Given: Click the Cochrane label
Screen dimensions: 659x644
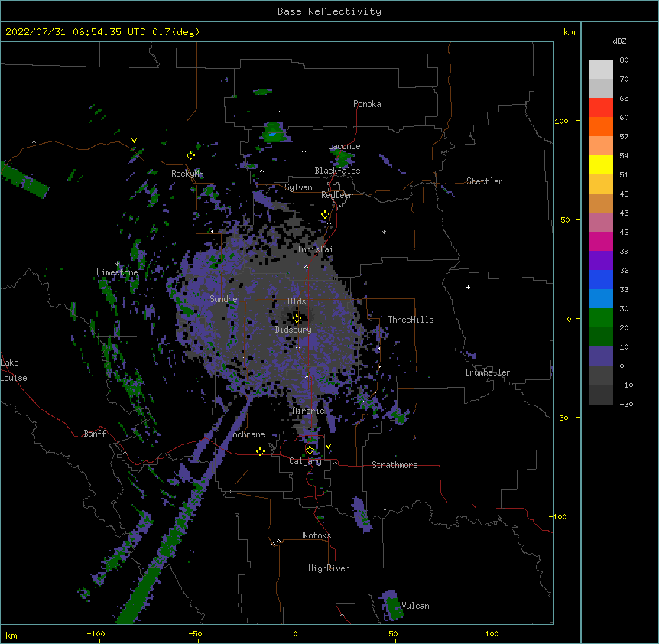Looking at the screenshot, I should pos(246,434).
